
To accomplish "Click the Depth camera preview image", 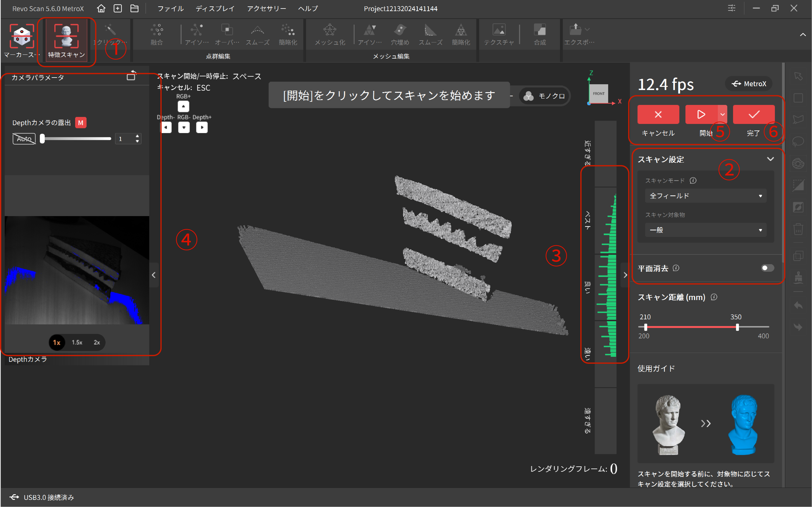I will [x=77, y=270].
